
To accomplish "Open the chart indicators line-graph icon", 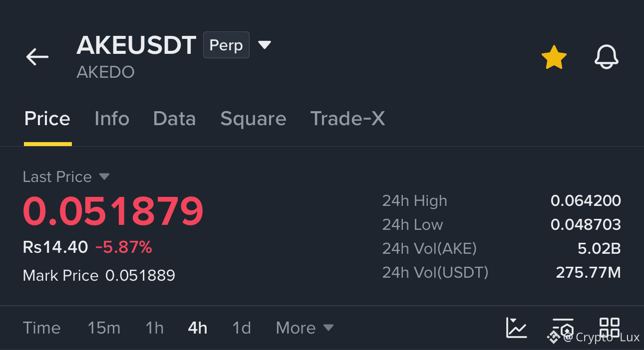I will point(516,328).
